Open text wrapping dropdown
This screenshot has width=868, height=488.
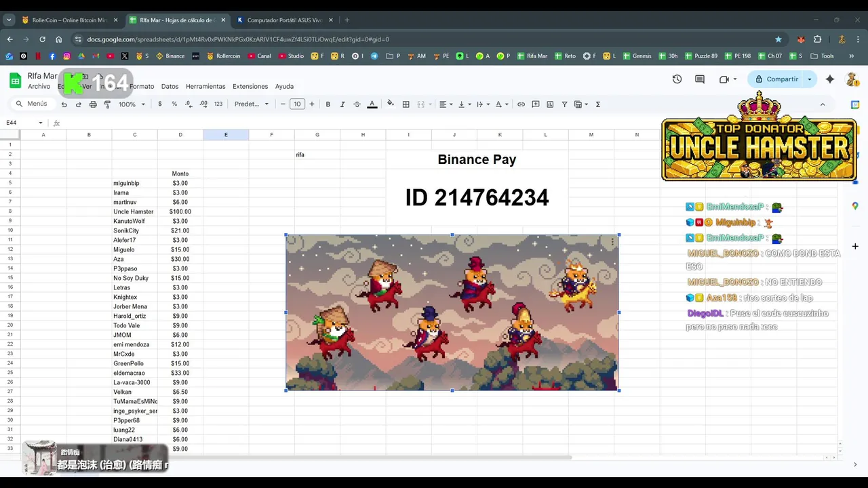click(x=482, y=104)
